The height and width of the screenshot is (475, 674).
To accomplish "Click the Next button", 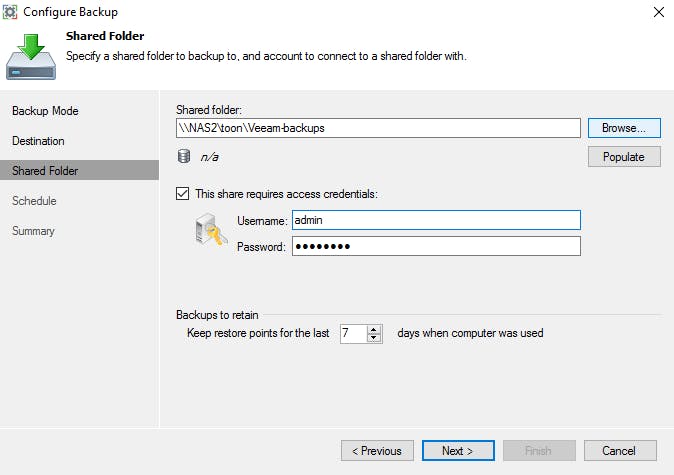I will coord(458,451).
